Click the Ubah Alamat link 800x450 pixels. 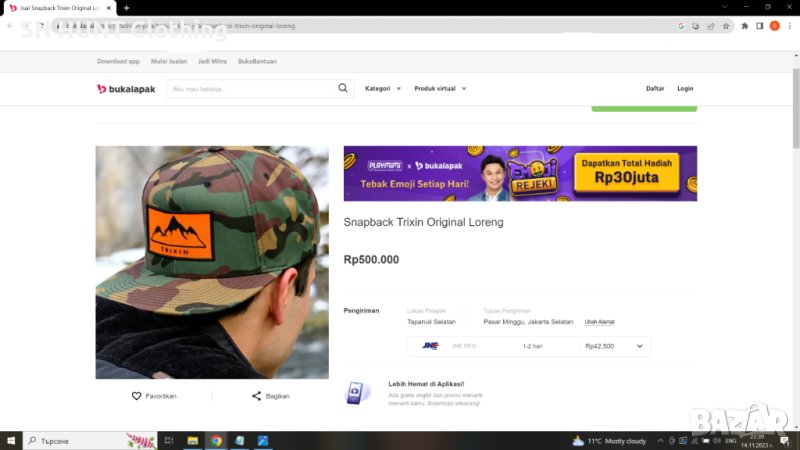click(x=599, y=322)
